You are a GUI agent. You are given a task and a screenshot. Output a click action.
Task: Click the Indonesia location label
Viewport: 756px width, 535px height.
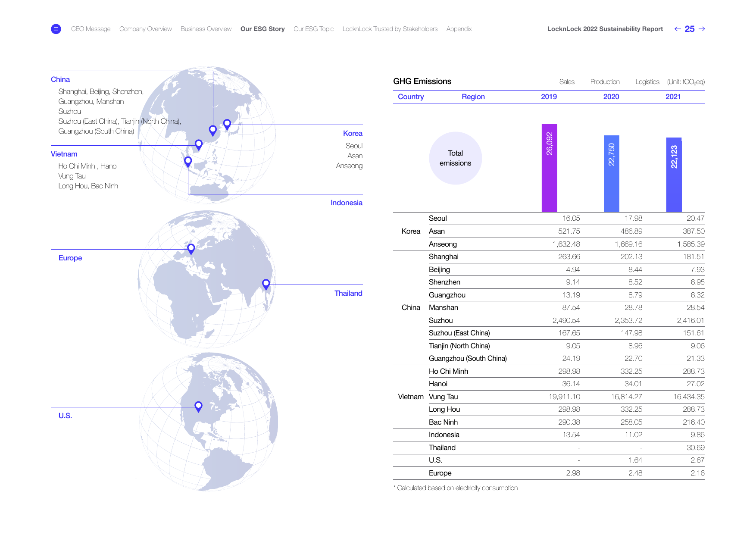click(347, 203)
